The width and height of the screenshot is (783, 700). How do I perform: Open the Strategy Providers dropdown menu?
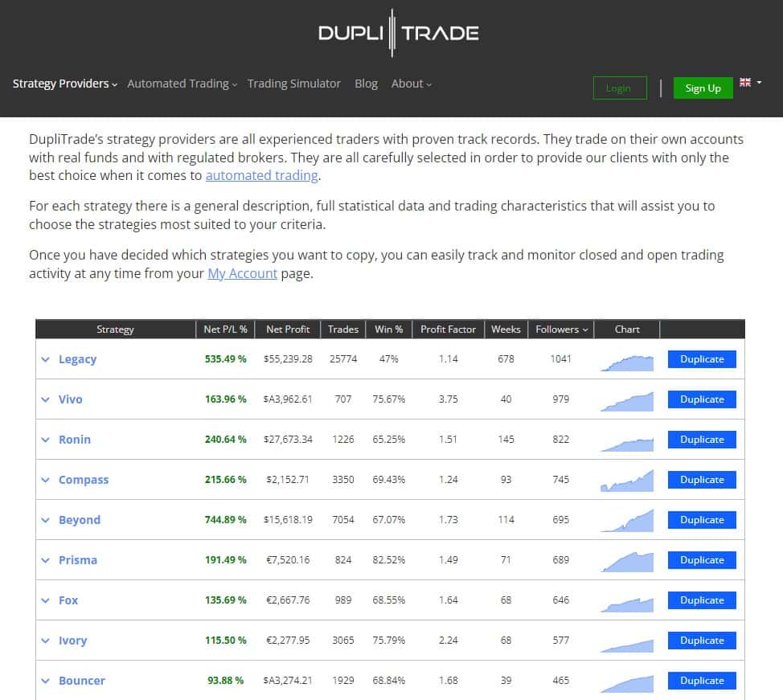tap(65, 84)
